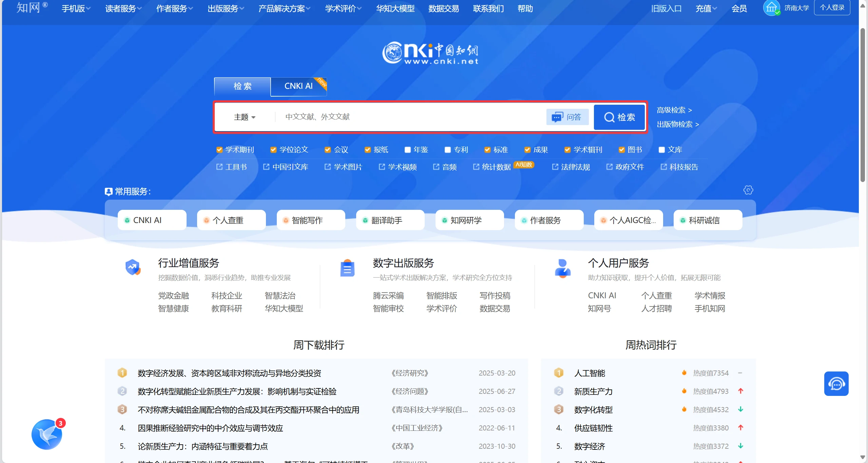Click the 检索 search magnifier button
This screenshot has width=868, height=463.
[619, 117]
